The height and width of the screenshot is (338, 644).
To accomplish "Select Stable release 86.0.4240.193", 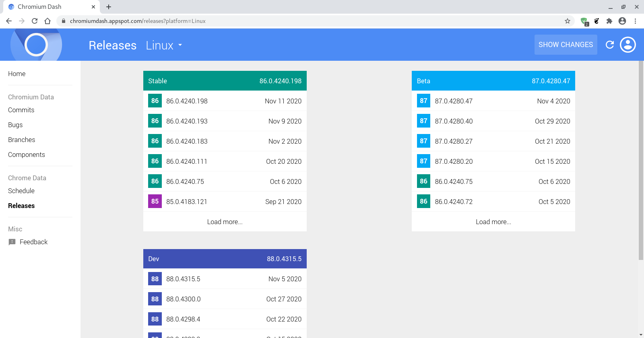I will (x=225, y=121).
